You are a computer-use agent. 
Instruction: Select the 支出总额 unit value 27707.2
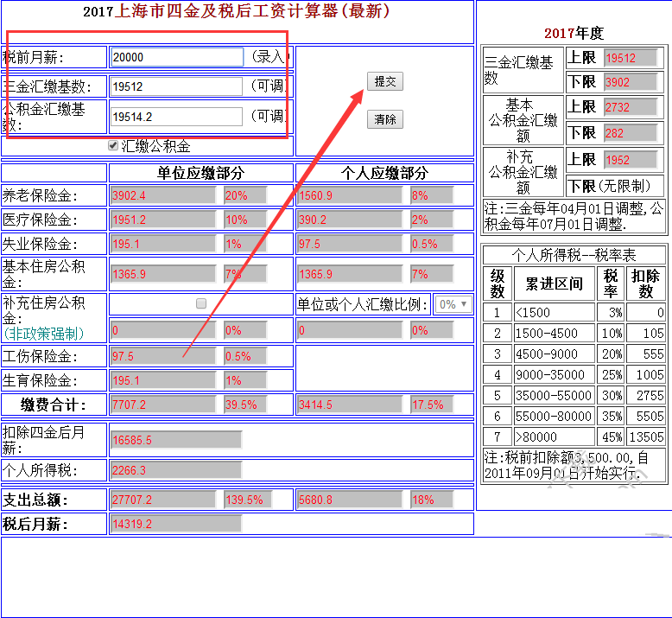point(163,500)
